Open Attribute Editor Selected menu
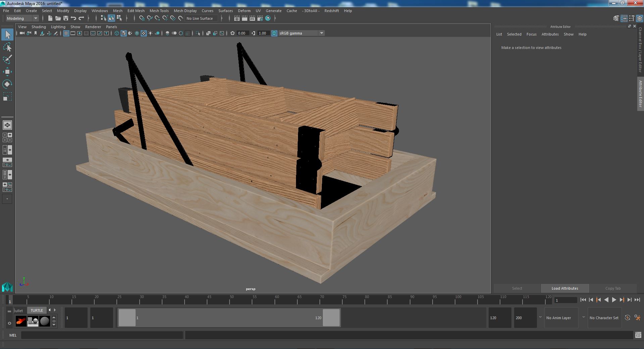Viewport: 644px width, 349px height. tap(514, 34)
